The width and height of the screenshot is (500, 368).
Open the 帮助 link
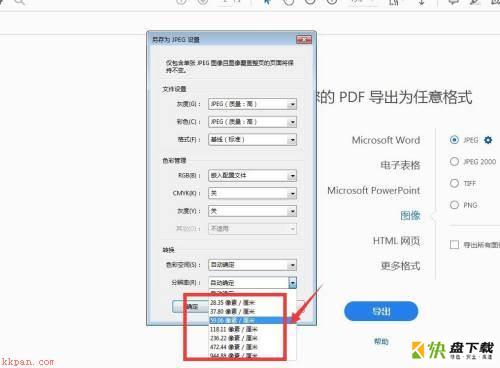tap(381, 341)
